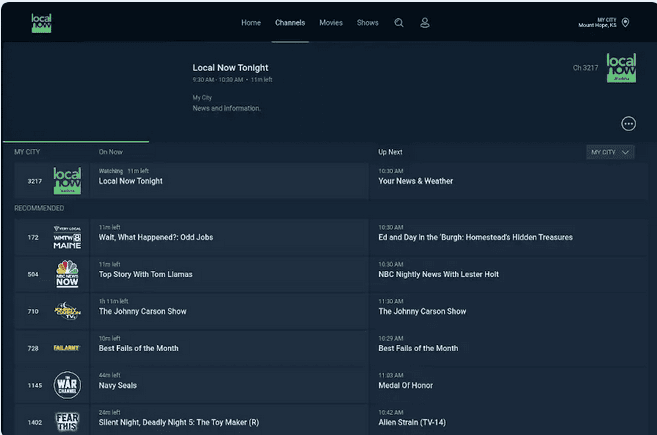This screenshot has height=435, width=657.
Task: Click the News and Information description
Action: point(226,108)
